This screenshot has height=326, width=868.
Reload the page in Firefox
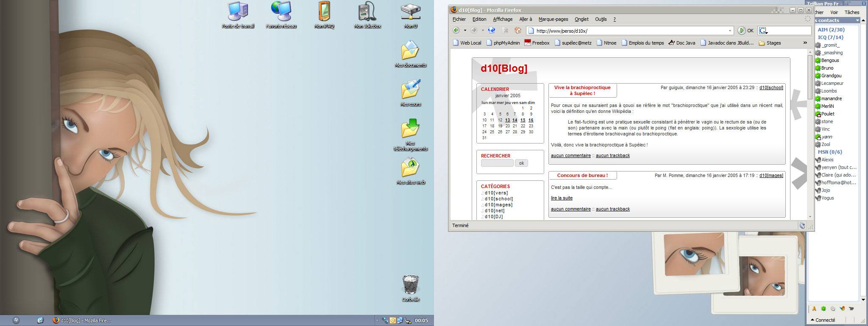coord(492,31)
